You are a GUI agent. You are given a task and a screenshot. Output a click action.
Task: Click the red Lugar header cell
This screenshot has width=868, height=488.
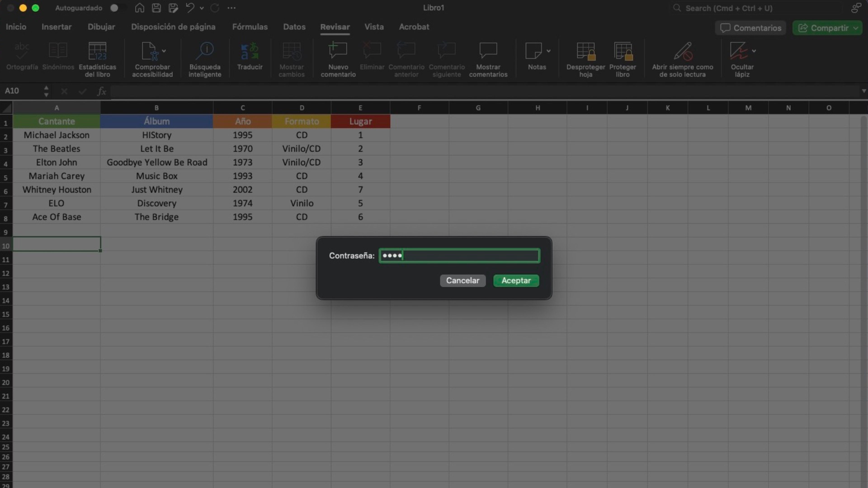click(x=361, y=121)
